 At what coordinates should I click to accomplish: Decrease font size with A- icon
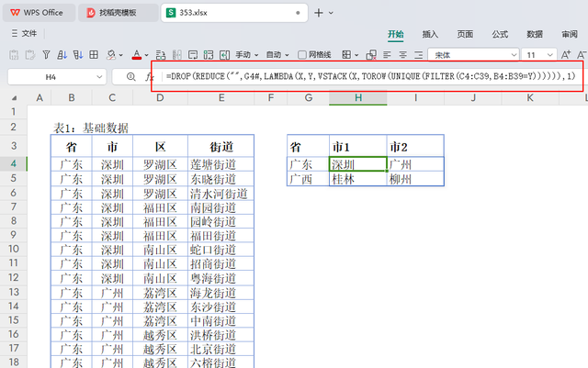point(582,55)
